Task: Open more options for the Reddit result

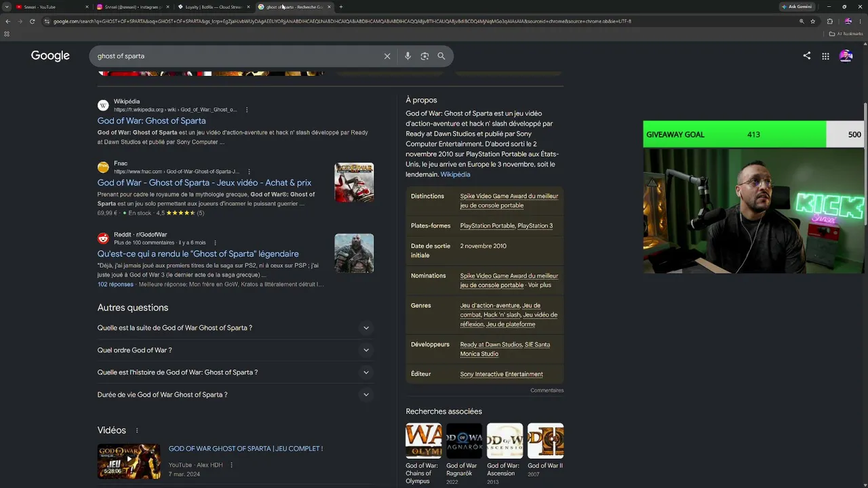Action: tap(215, 243)
